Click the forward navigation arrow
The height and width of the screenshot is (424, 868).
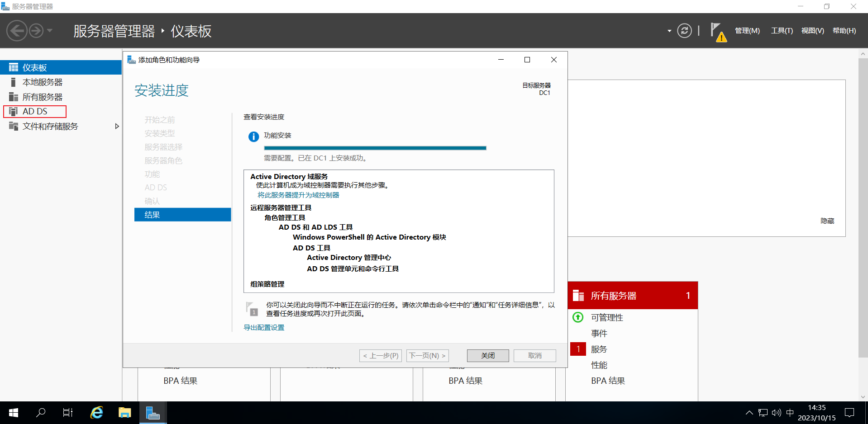(x=36, y=31)
